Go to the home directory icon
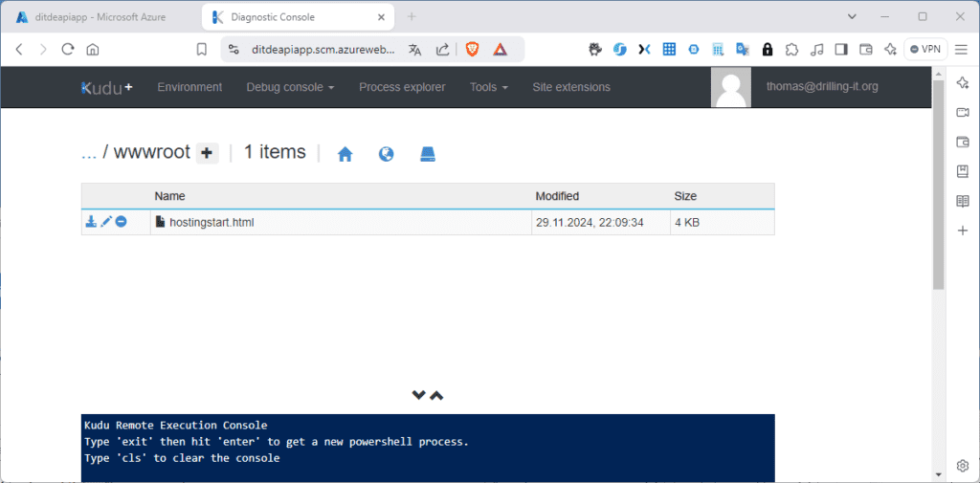This screenshot has height=483, width=980. point(345,154)
